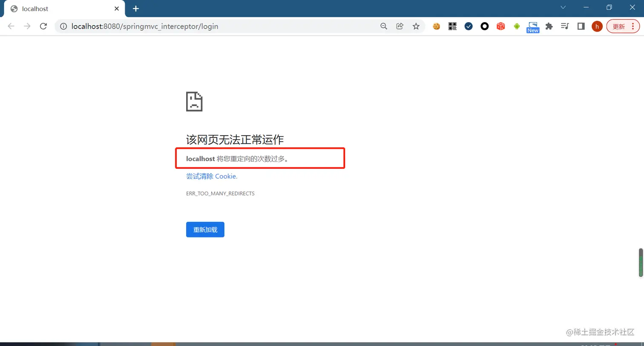Click the 重新加载 reload button
This screenshot has width=644, height=346.
(205, 230)
